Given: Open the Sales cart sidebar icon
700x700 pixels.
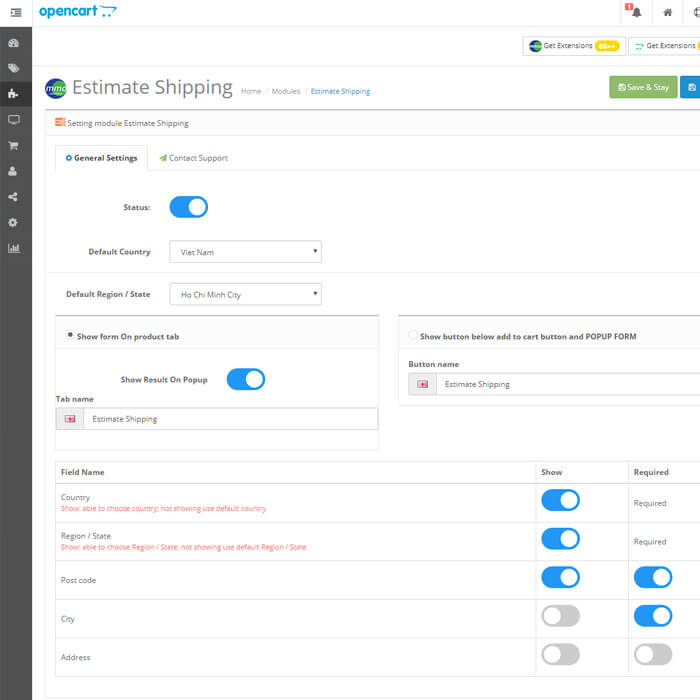Looking at the screenshot, I should point(14,145).
